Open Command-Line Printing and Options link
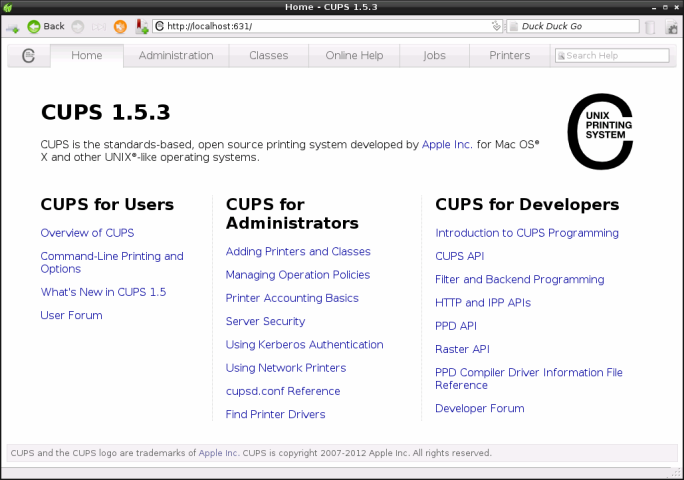The width and height of the screenshot is (684, 480). [112, 262]
